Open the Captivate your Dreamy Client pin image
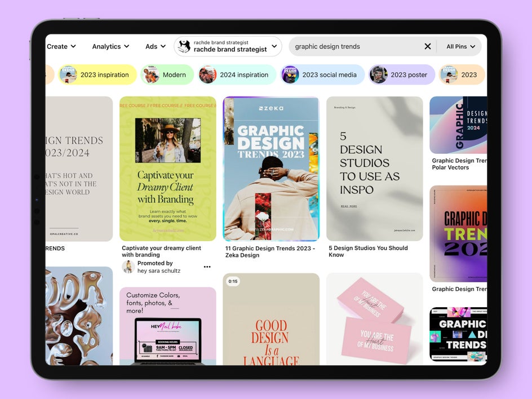Viewport: 532px width, 399px height. (x=167, y=169)
